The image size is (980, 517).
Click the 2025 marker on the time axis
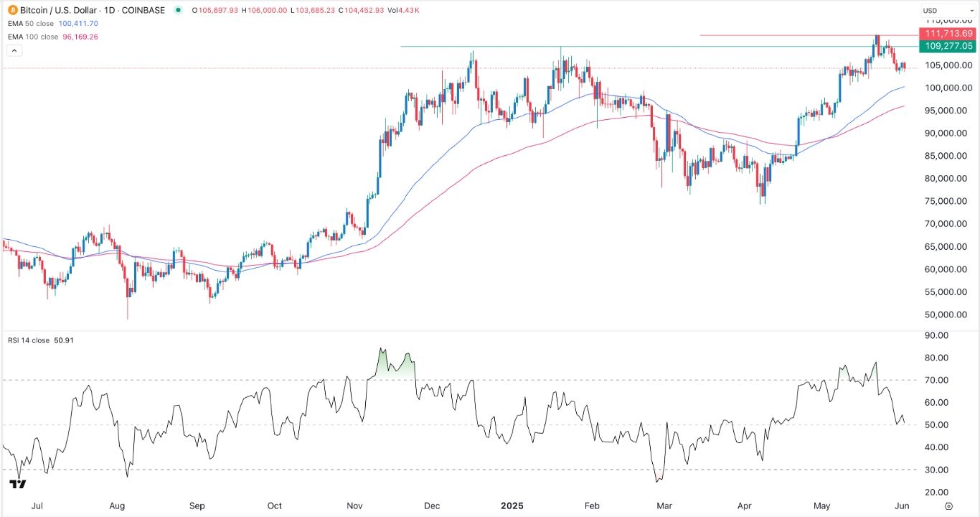[x=512, y=506]
